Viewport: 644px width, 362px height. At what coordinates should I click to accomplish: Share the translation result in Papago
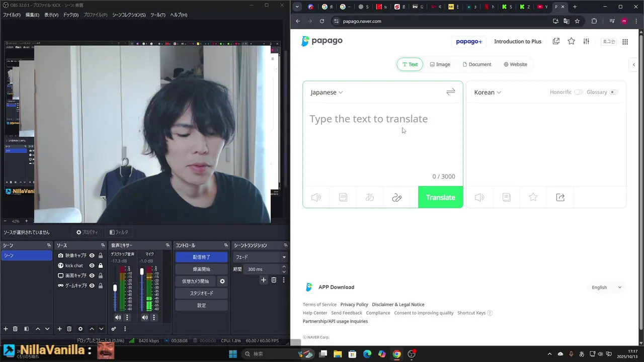(560, 198)
